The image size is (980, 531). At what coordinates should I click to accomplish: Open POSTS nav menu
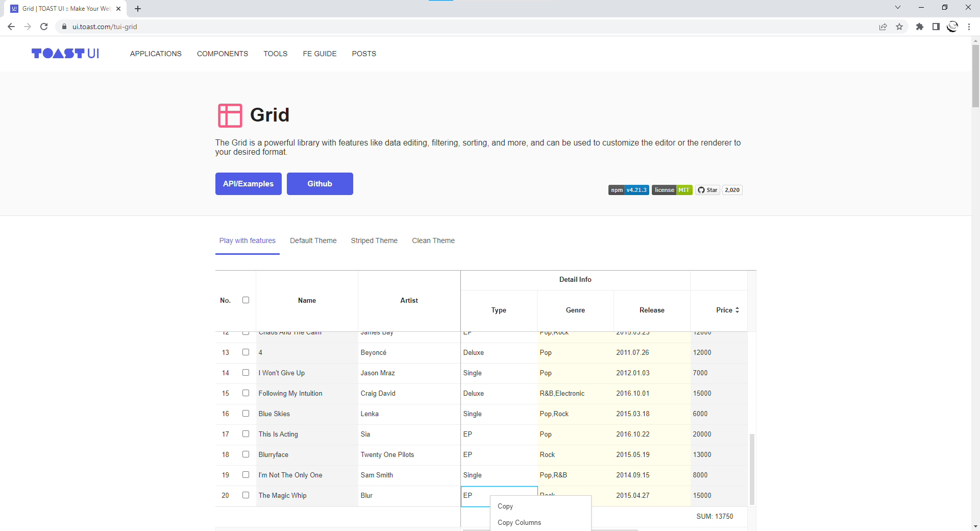click(364, 54)
